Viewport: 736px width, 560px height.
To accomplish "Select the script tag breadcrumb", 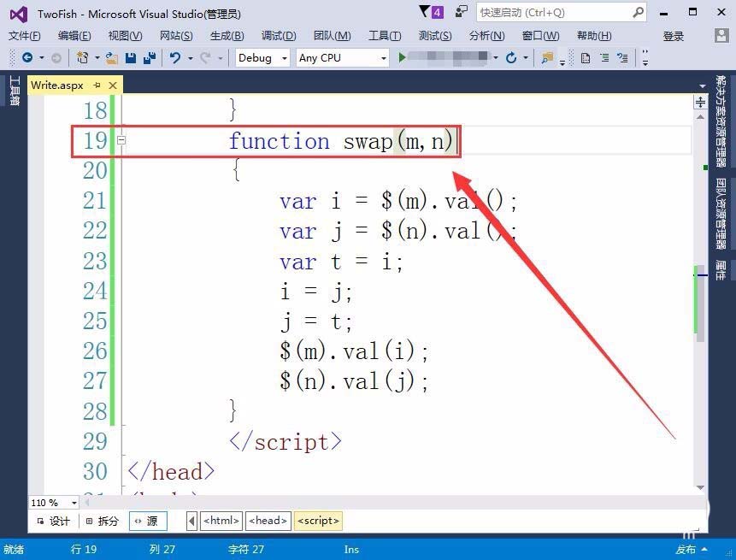I will coord(317,520).
